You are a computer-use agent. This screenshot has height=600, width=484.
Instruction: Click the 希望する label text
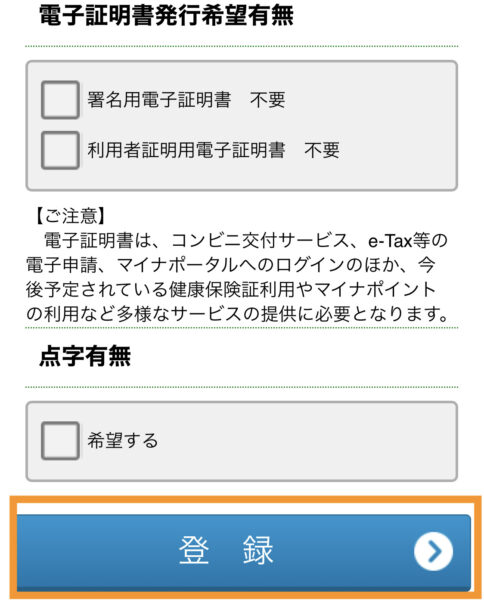(x=122, y=440)
